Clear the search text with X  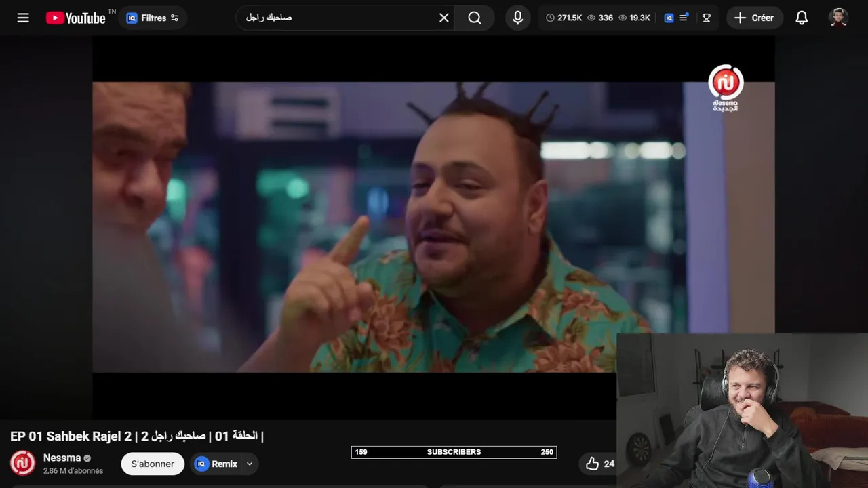(444, 18)
